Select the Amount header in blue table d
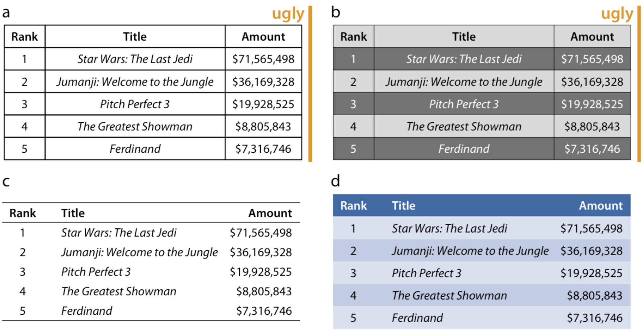This screenshot has height=332, width=644. pos(601,206)
